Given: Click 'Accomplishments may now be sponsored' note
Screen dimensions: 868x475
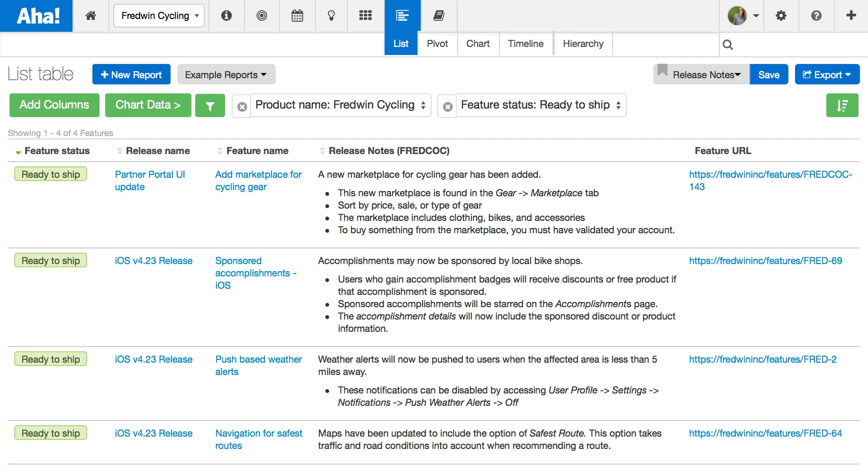Looking at the screenshot, I should point(450,261).
